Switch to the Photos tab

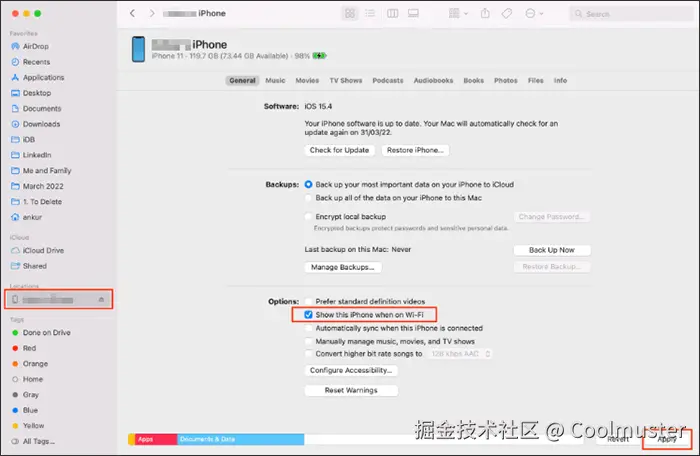505,81
